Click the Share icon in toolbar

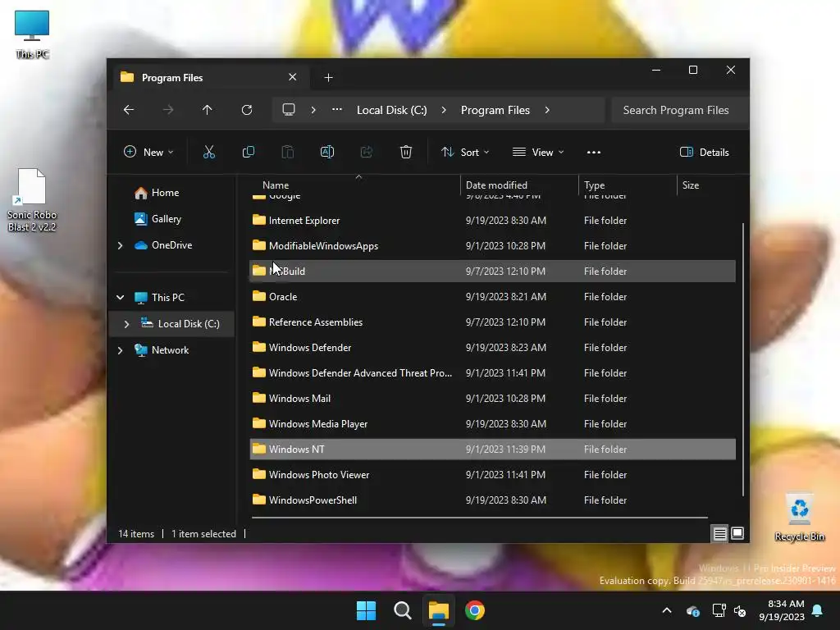[367, 152]
